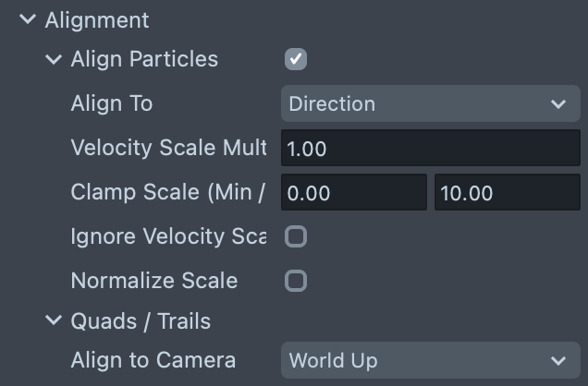The width and height of the screenshot is (588, 386).
Task: Click the Alignment section header label
Action: pyautogui.click(x=96, y=19)
